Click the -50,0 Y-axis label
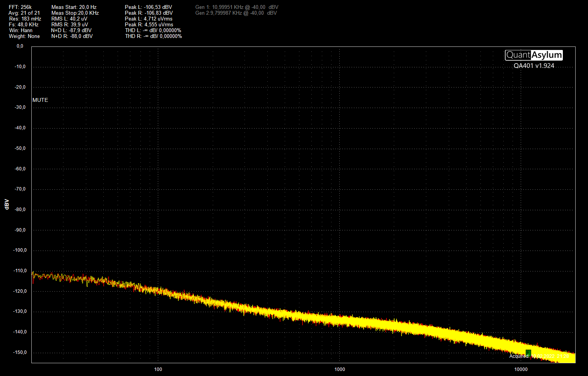This screenshot has width=588, height=376. tap(20, 148)
